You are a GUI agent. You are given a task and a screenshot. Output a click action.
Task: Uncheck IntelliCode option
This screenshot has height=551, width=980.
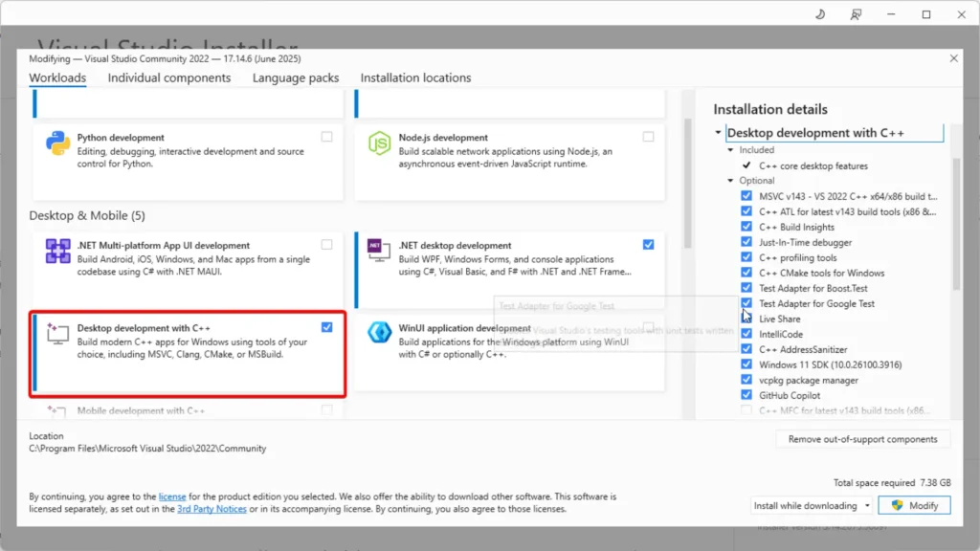pos(746,334)
